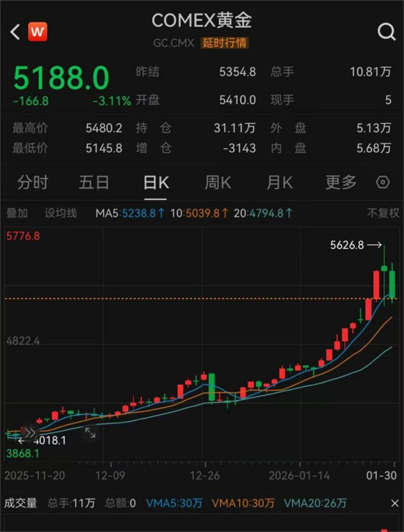Tap the 内盘 value 5.68万
The image size is (404, 532).
click(374, 148)
